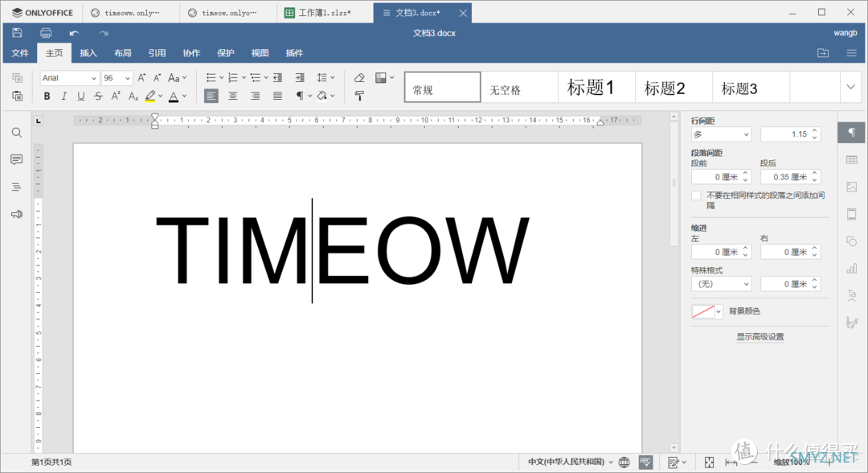Screen dimensions: 868x473
Task: Apply subscript formatting
Action: [x=133, y=96]
